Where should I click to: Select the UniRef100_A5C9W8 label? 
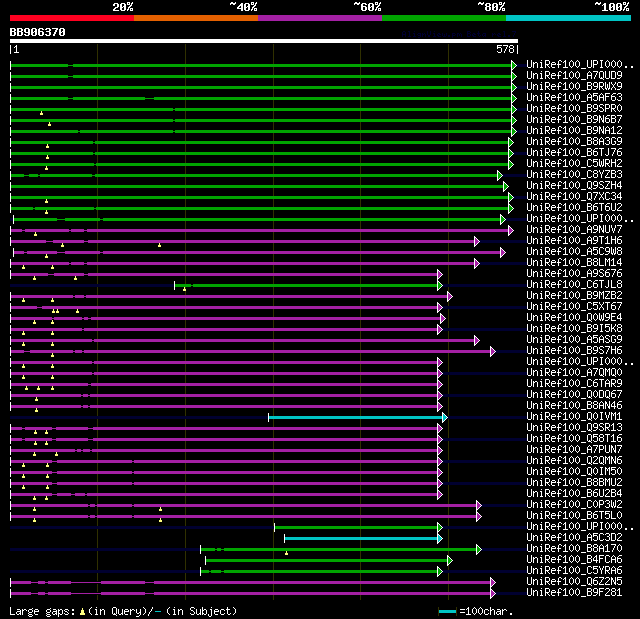click(x=574, y=252)
